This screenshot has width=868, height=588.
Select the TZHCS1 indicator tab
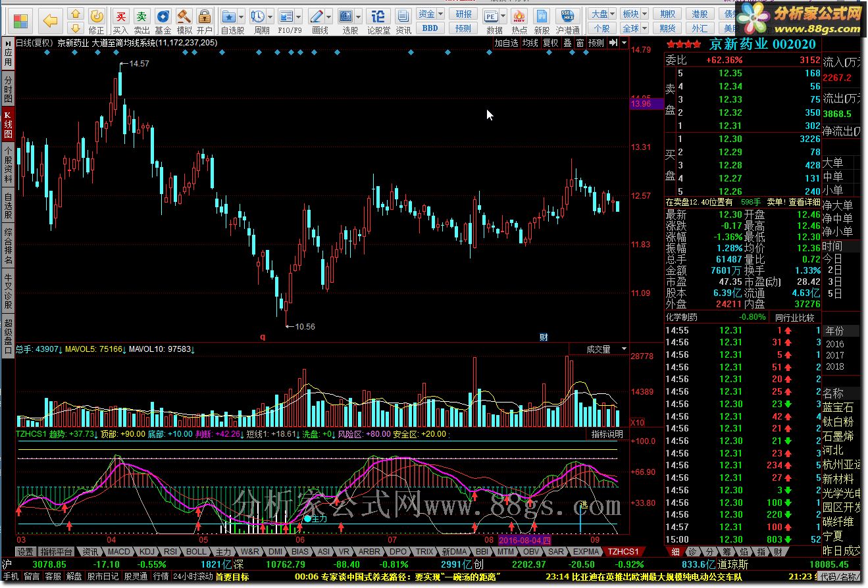[x=623, y=552]
